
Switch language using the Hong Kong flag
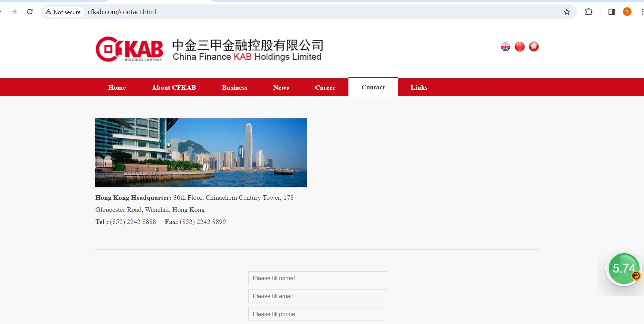pyautogui.click(x=534, y=47)
